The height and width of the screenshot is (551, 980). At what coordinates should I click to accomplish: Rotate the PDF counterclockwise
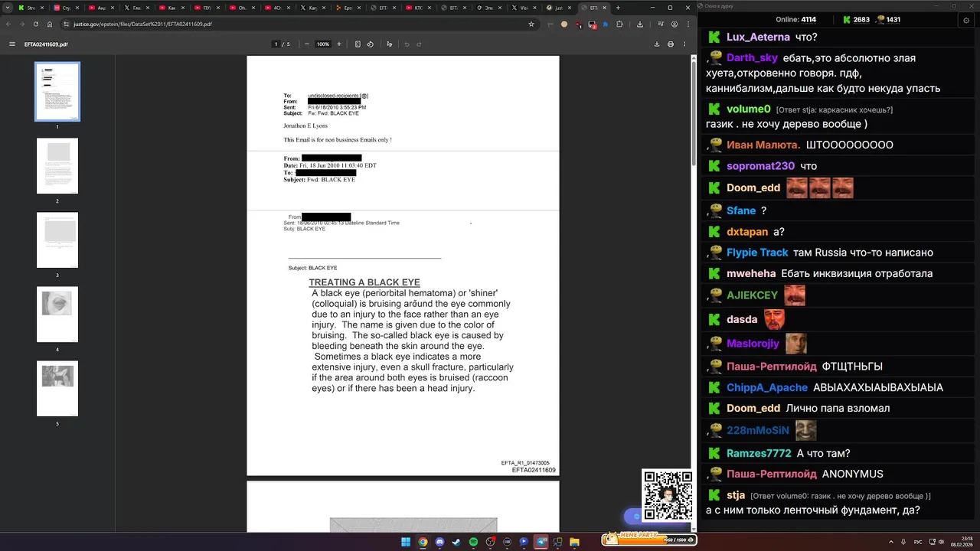tap(371, 44)
